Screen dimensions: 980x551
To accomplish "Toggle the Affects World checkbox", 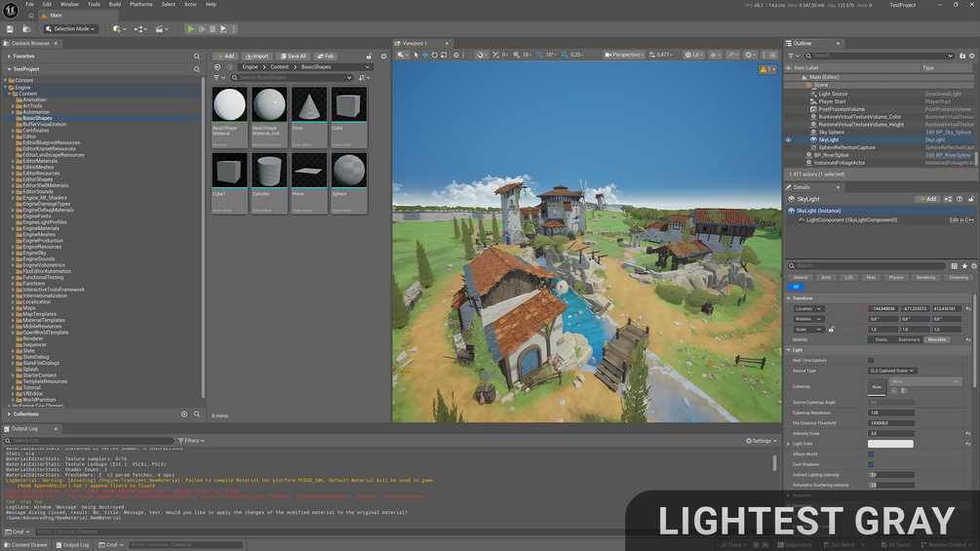I will 871,454.
